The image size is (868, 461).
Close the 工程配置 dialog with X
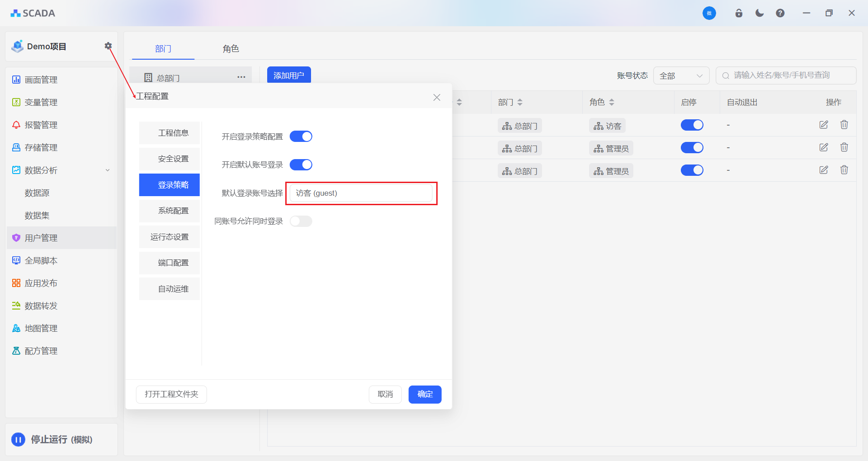(x=437, y=97)
